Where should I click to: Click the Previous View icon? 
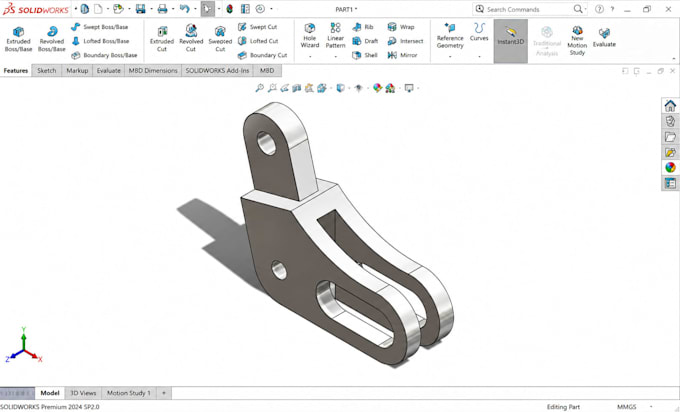coord(284,88)
